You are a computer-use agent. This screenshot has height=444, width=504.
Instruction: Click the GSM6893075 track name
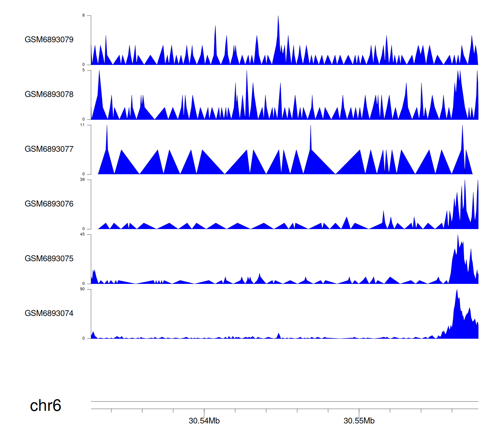49,259
